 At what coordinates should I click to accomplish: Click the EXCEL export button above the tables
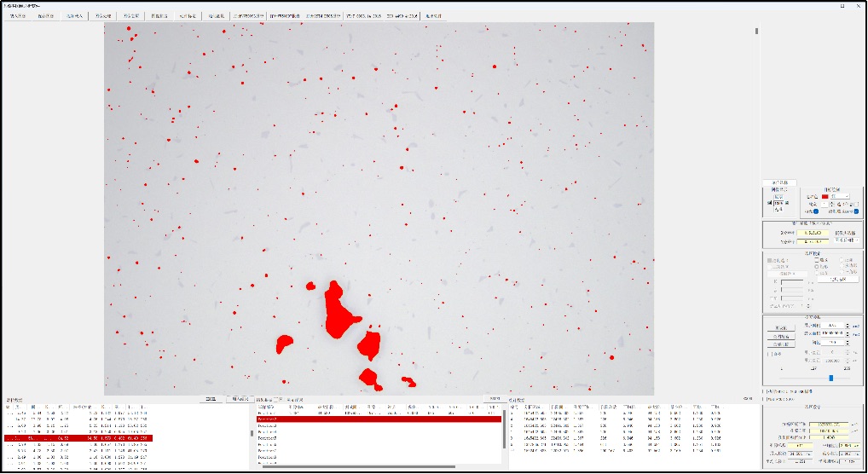tap(211, 399)
